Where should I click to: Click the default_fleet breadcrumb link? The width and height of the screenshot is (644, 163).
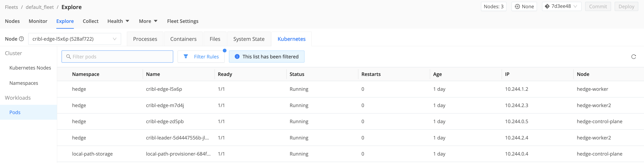(x=39, y=7)
